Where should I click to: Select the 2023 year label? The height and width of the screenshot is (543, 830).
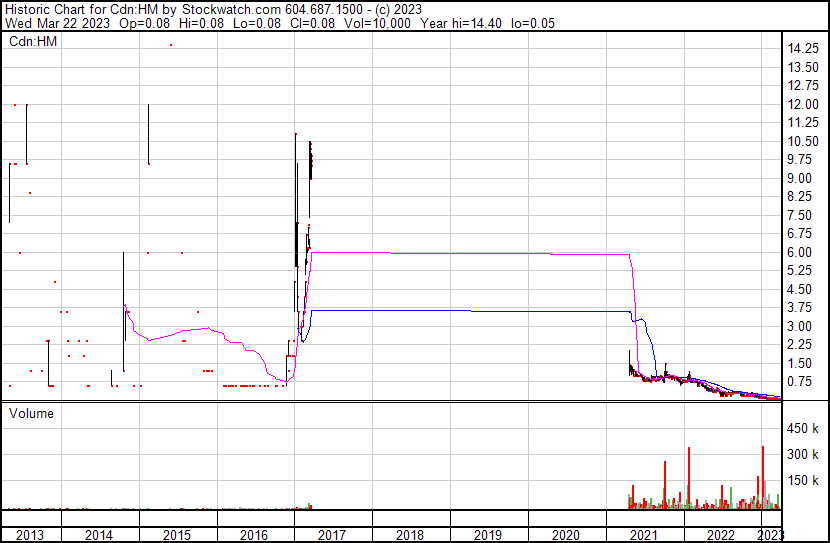click(771, 535)
